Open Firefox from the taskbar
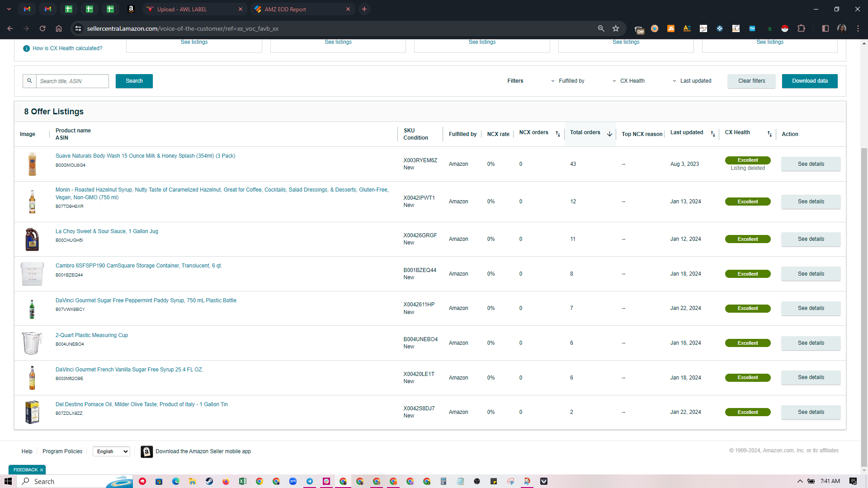Image resolution: width=868 pixels, height=488 pixels. click(226, 481)
